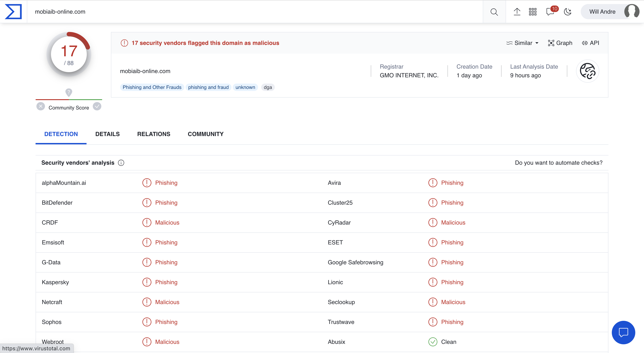Vote domain as harmless check icon
The image size is (644, 353).
[97, 106]
